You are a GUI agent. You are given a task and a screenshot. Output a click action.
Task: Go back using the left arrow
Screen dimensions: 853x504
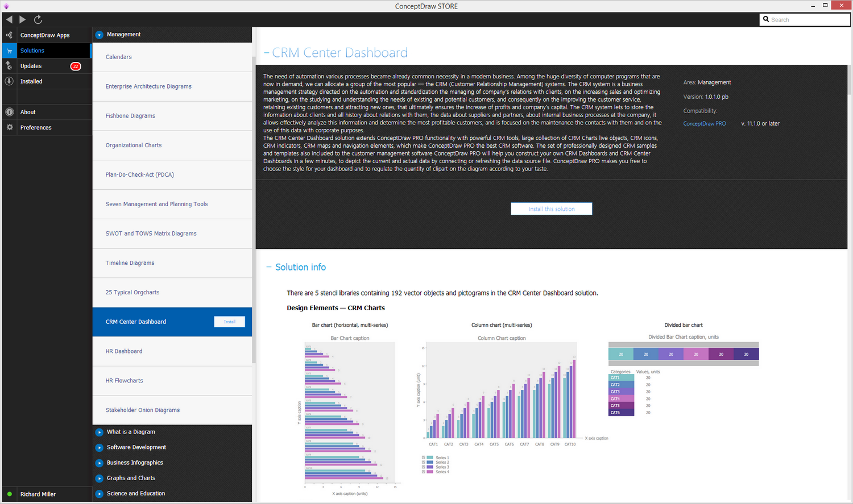click(9, 19)
